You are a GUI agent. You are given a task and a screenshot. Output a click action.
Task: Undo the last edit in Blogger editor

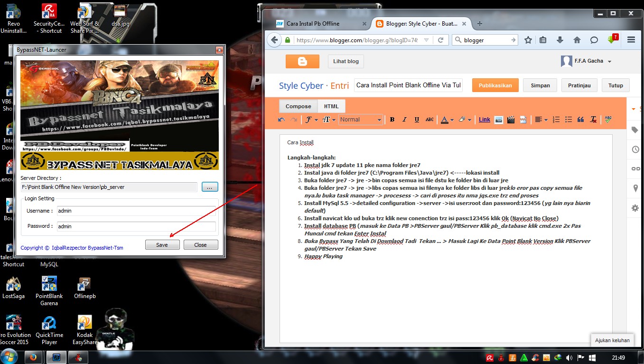tap(281, 120)
